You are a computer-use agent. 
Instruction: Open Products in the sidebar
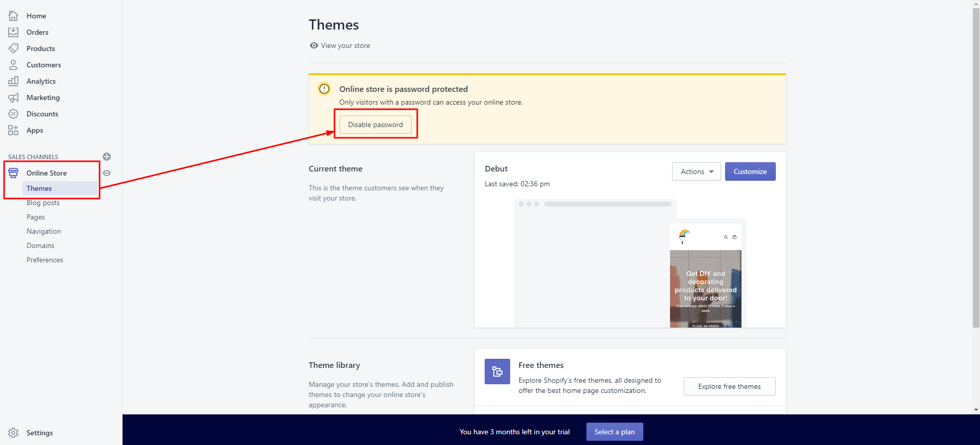pos(41,48)
